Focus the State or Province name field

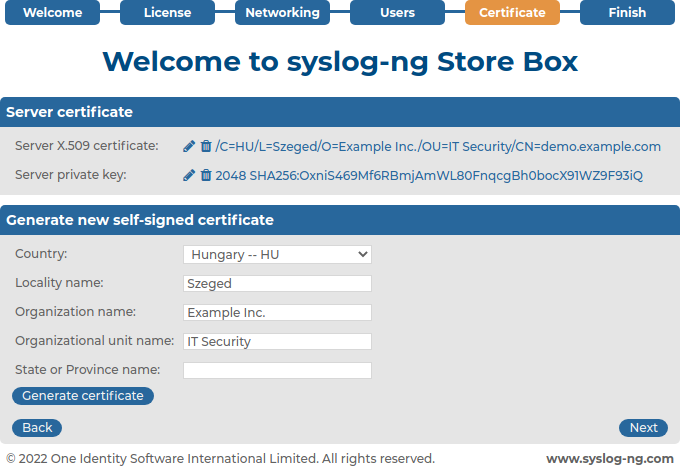(277, 371)
